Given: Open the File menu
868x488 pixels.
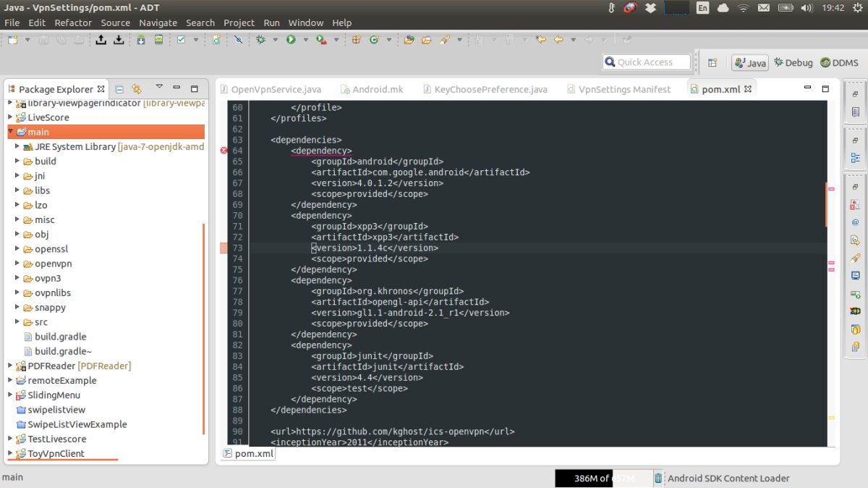Looking at the screenshot, I should point(12,22).
